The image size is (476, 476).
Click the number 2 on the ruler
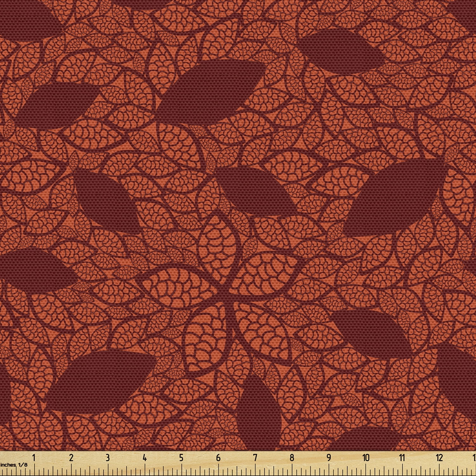(x=71, y=457)
